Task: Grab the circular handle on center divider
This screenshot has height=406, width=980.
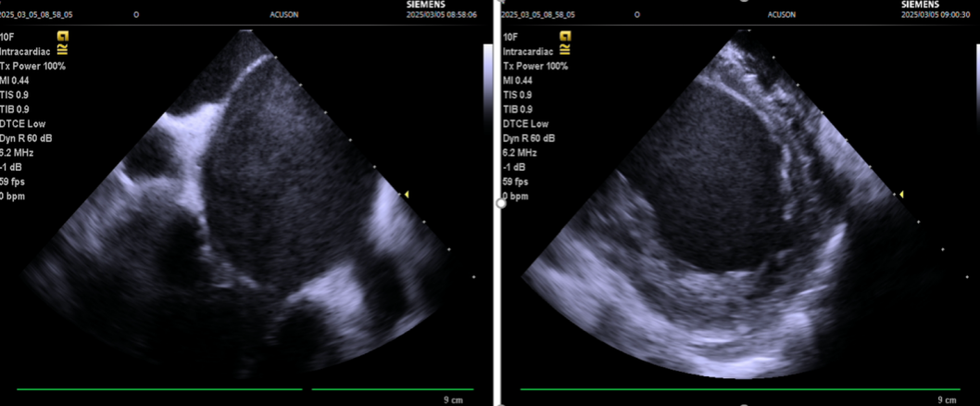Action: (x=501, y=202)
